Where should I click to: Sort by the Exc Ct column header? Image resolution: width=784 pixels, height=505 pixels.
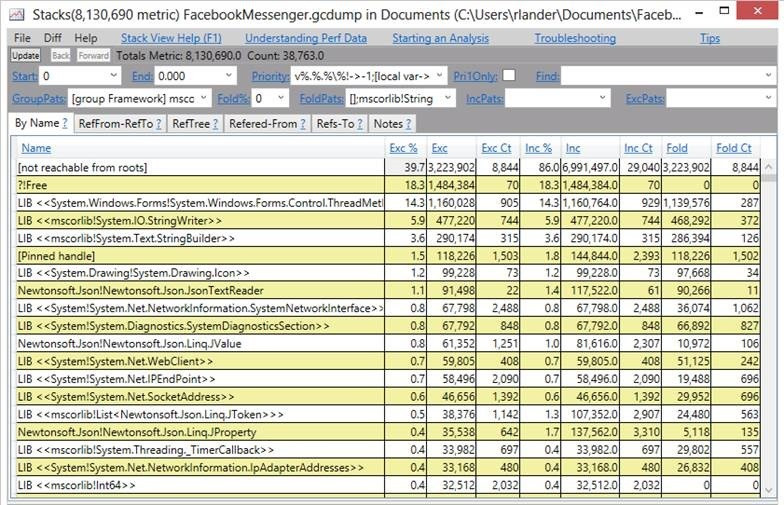(x=496, y=148)
